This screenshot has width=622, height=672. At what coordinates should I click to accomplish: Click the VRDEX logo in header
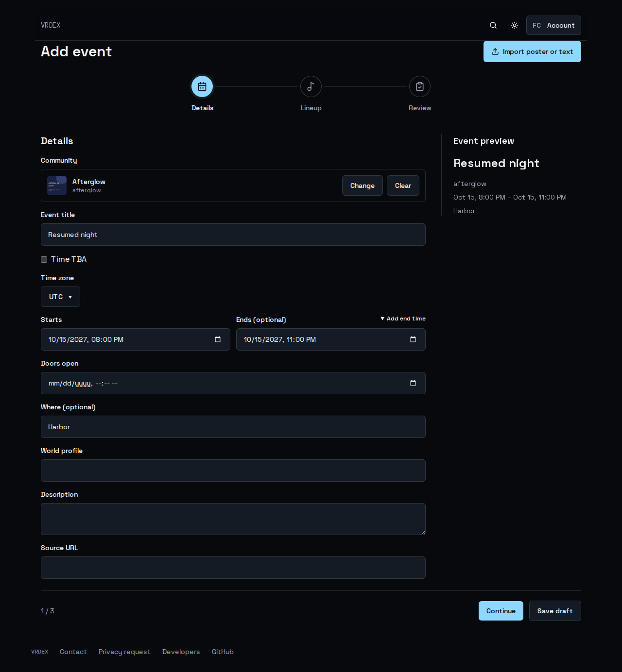[x=51, y=25]
